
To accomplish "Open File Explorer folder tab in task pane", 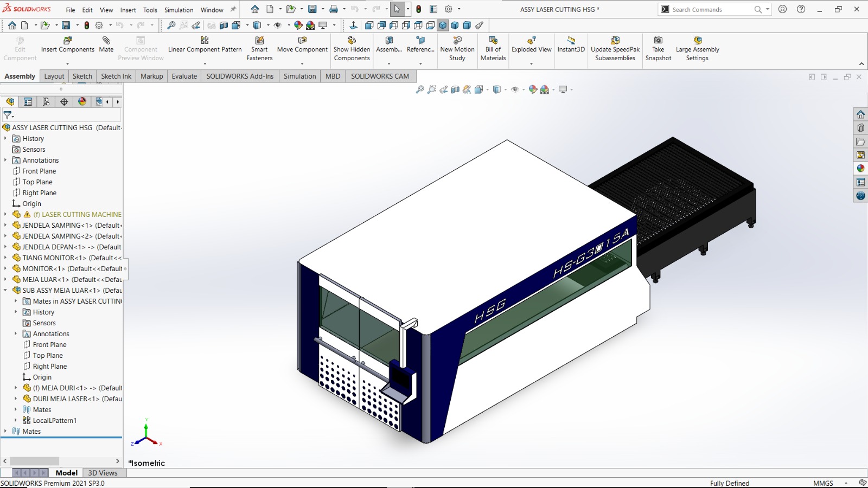I will point(860,142).
